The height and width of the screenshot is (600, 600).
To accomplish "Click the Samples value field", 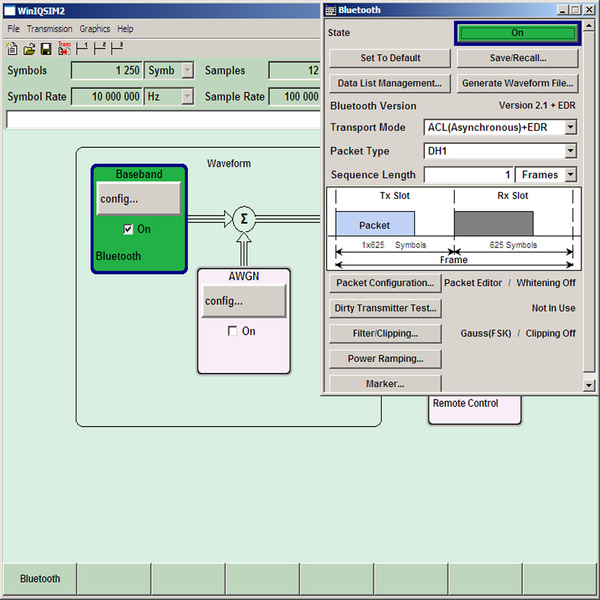I will click(295, 70).
